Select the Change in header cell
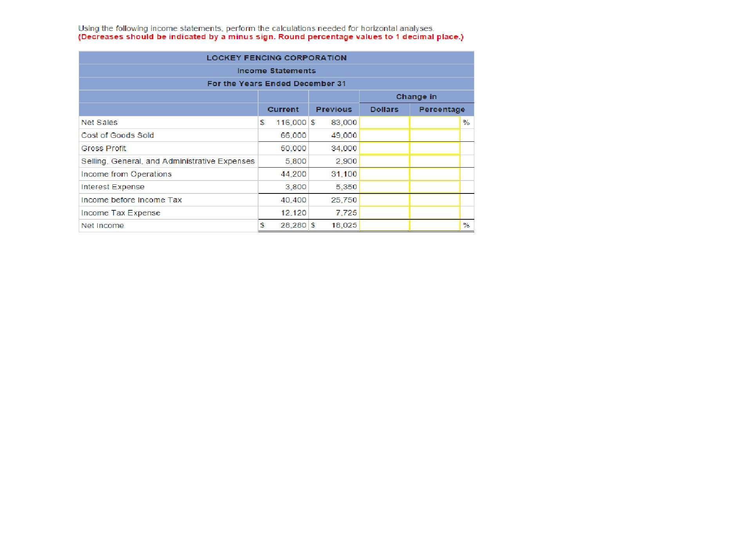 [416, 96]
